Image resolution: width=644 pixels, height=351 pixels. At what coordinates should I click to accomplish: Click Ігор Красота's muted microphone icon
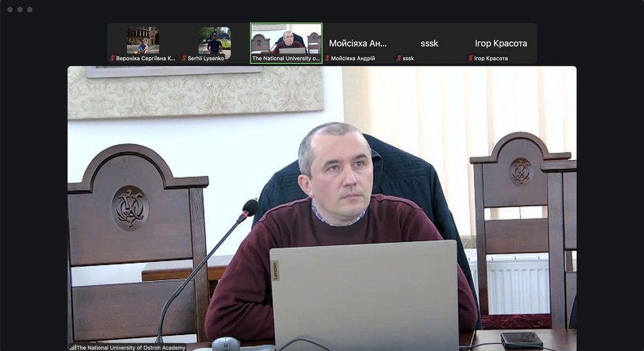471,59
